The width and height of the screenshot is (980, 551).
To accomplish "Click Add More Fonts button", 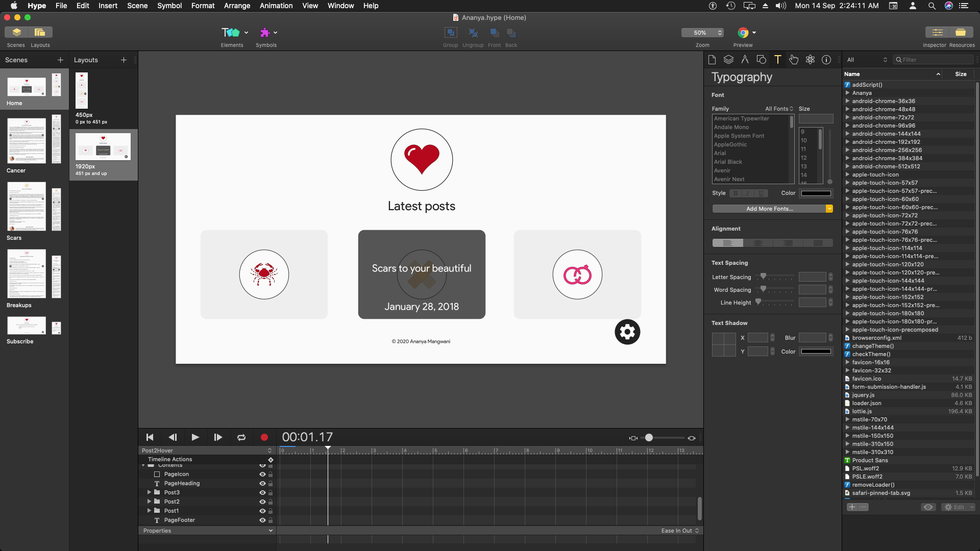I will coord(769,209).
